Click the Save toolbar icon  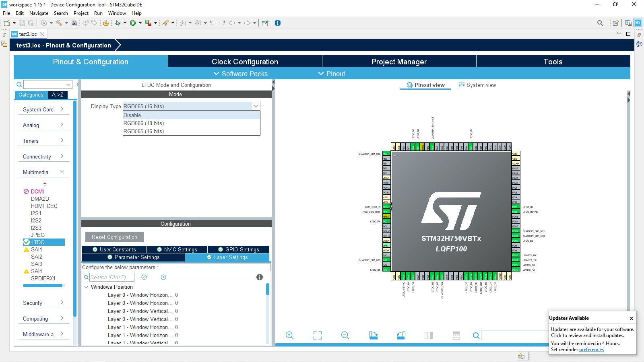(x=22, y=23)
